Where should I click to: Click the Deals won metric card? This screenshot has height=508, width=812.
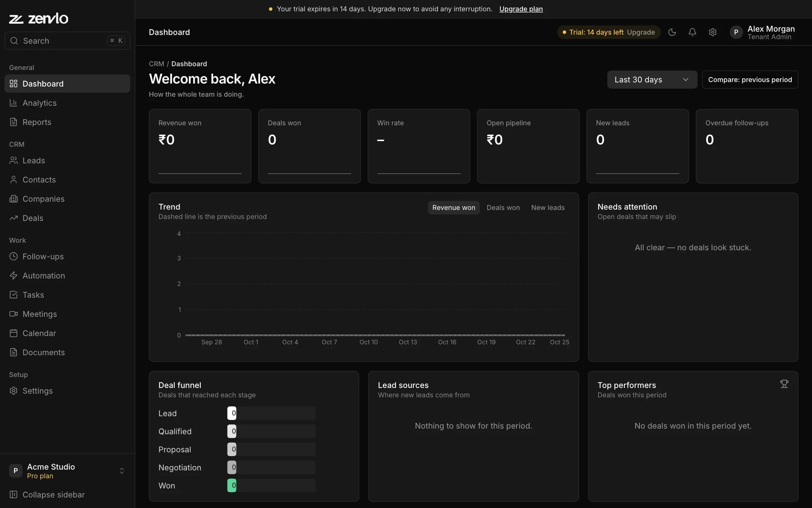tap(309, 146)
